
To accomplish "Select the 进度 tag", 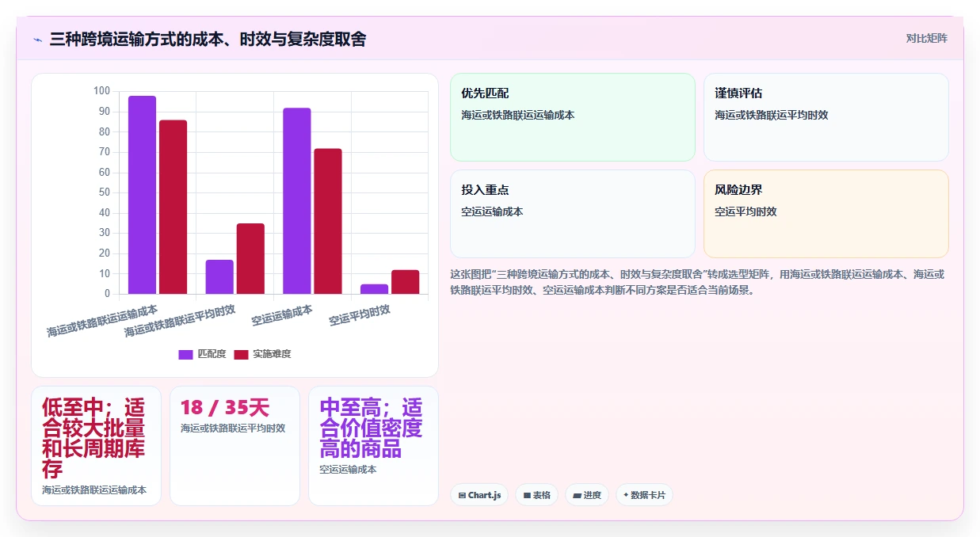I will coord(587,495).
